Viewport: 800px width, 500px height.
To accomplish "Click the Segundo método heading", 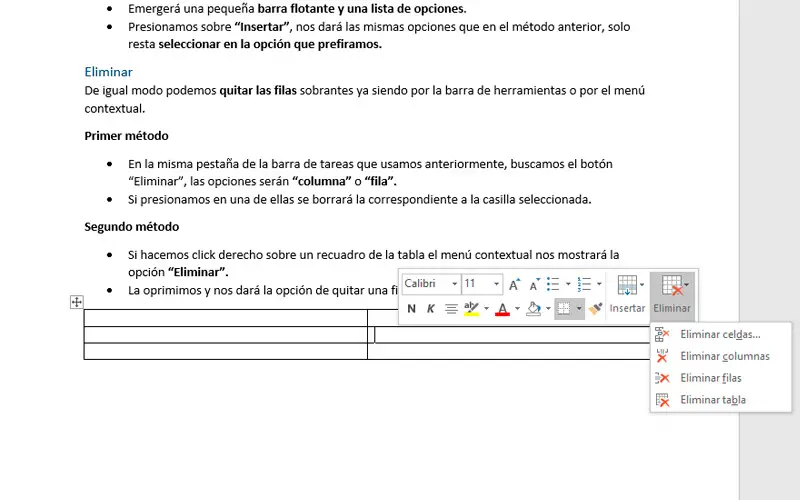I will click(x=132, y=227).
